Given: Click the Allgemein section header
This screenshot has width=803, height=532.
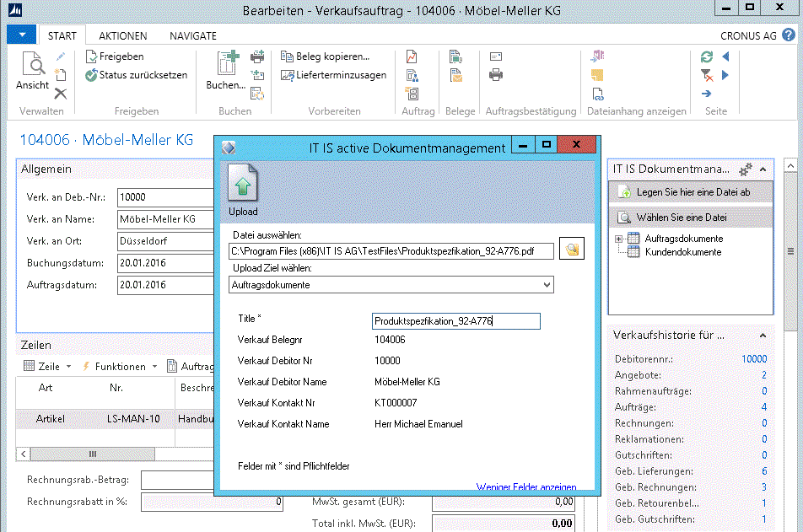Looking at the screenshot, I should 46,169.
